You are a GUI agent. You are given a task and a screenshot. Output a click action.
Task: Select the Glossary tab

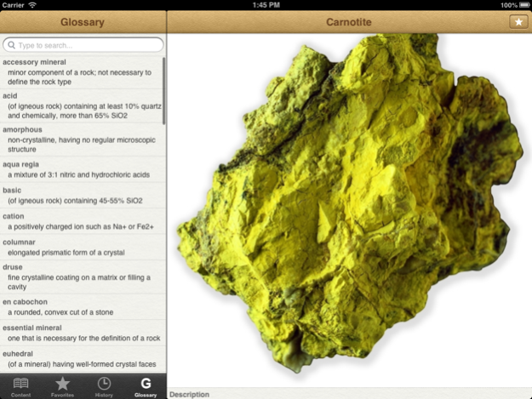pos(146,387)
